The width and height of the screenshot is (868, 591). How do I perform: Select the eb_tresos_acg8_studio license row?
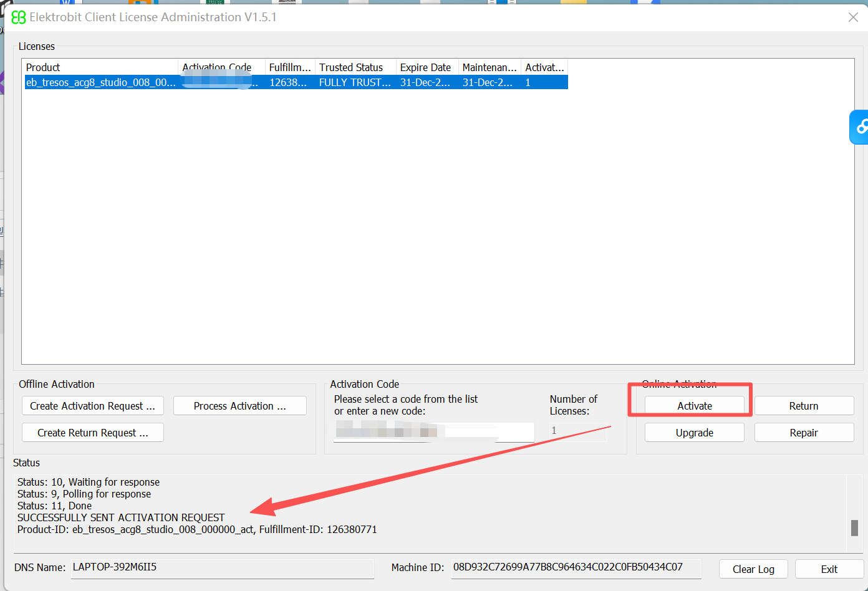296,82
